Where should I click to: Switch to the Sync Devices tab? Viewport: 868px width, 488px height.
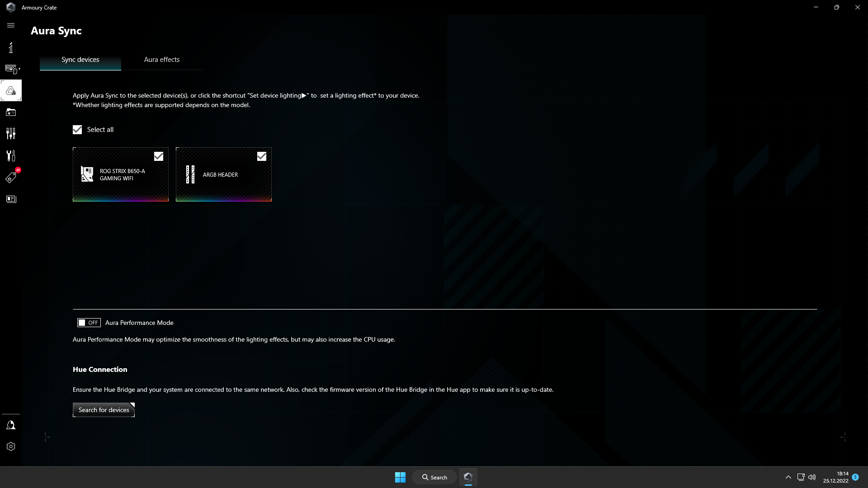pyautogui.click(x=80, y=59)
